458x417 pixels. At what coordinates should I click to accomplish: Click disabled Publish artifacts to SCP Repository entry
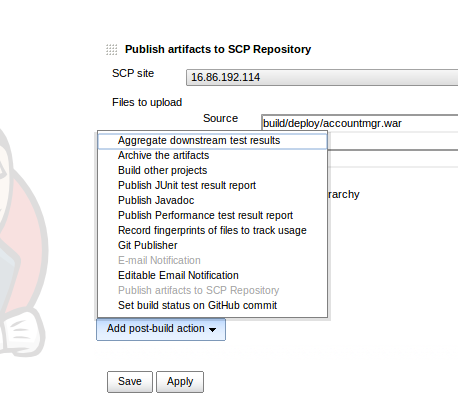point(213,290)
